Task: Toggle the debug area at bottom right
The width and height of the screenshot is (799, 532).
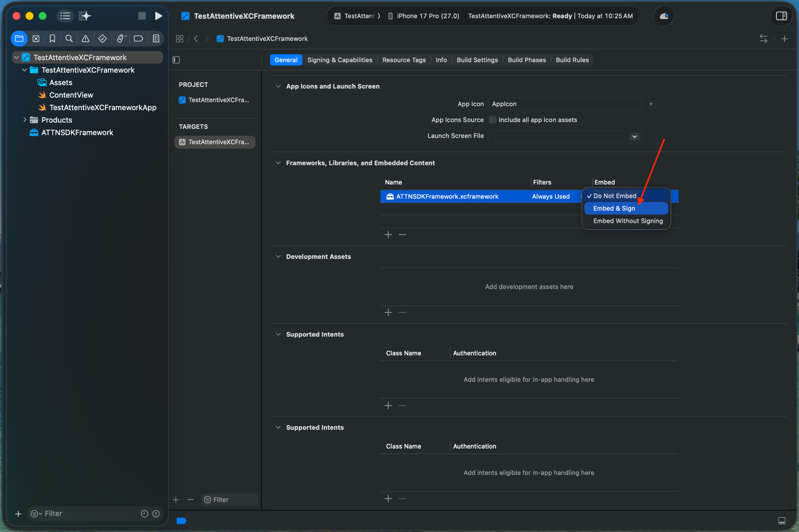Action: coord(782,521)
